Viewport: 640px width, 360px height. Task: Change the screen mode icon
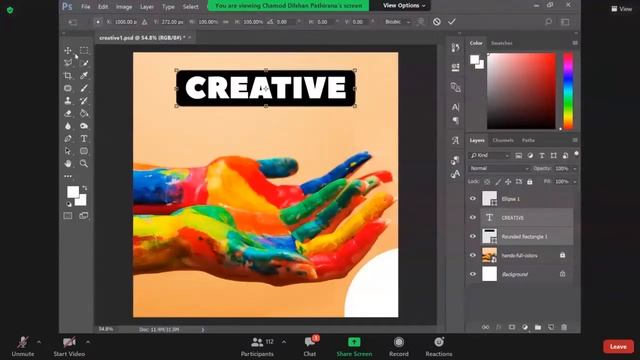(84, 216)
